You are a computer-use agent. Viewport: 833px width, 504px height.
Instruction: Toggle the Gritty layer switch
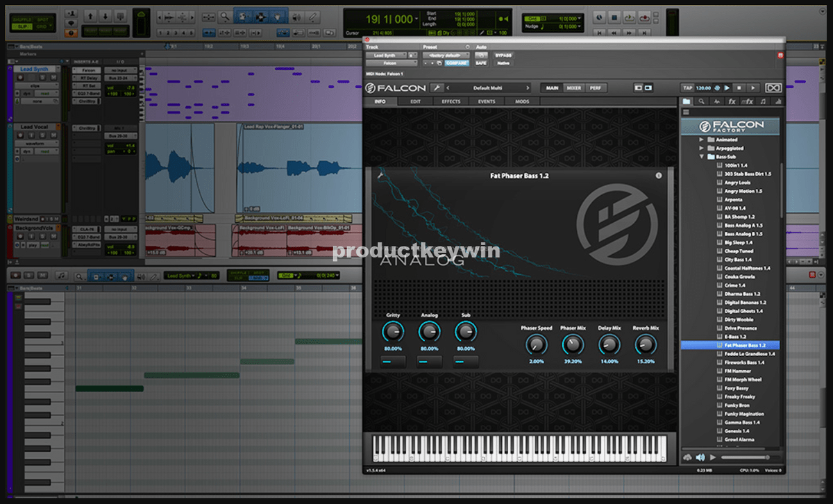(x=393, y=362)
